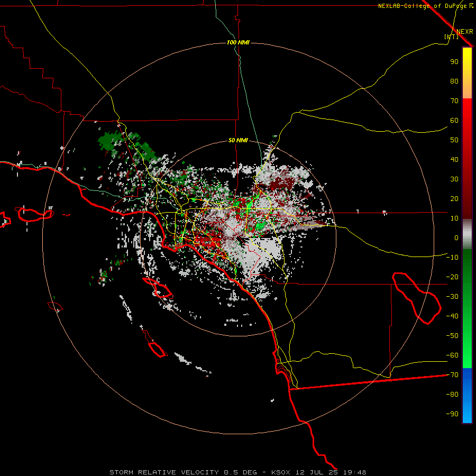The image size is (476, 476).
Task: Click the -60 value on the velocity scale
Action: pyautogui.click(x=452, y=355)
